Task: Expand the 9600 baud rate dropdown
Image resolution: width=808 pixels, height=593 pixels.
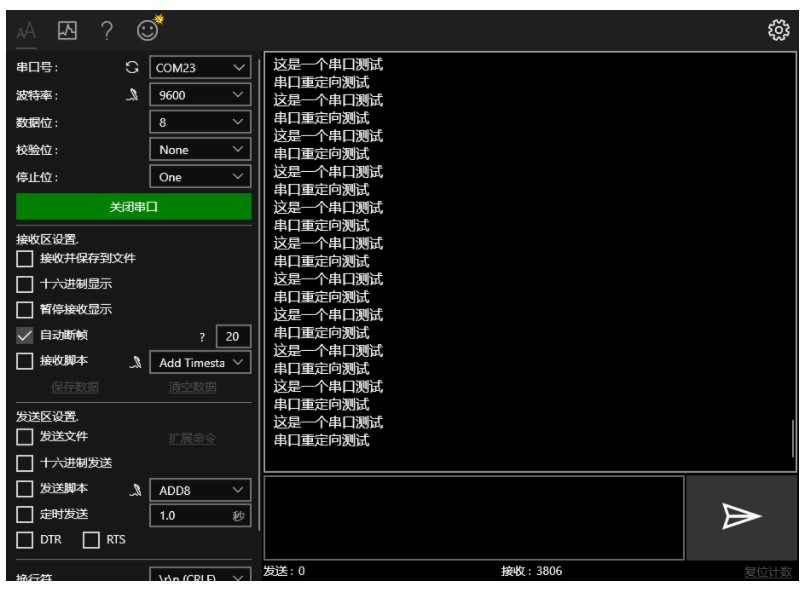Action: (x=200, y=95)
